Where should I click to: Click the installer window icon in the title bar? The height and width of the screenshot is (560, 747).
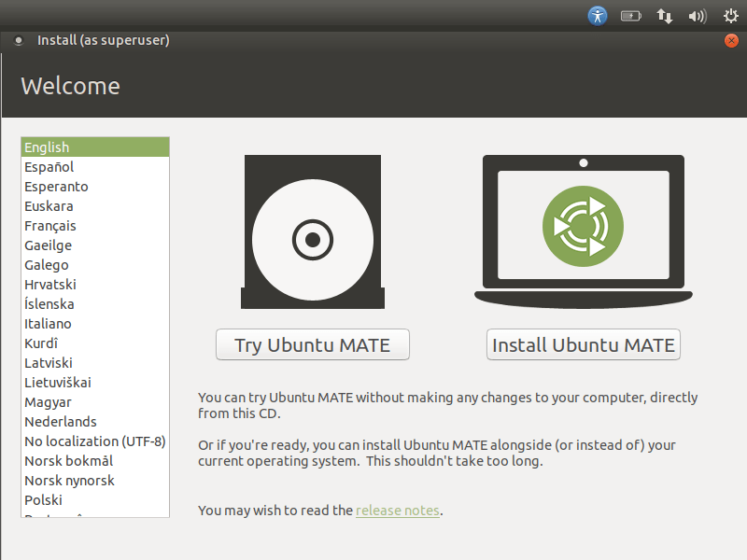pos(19,40)
